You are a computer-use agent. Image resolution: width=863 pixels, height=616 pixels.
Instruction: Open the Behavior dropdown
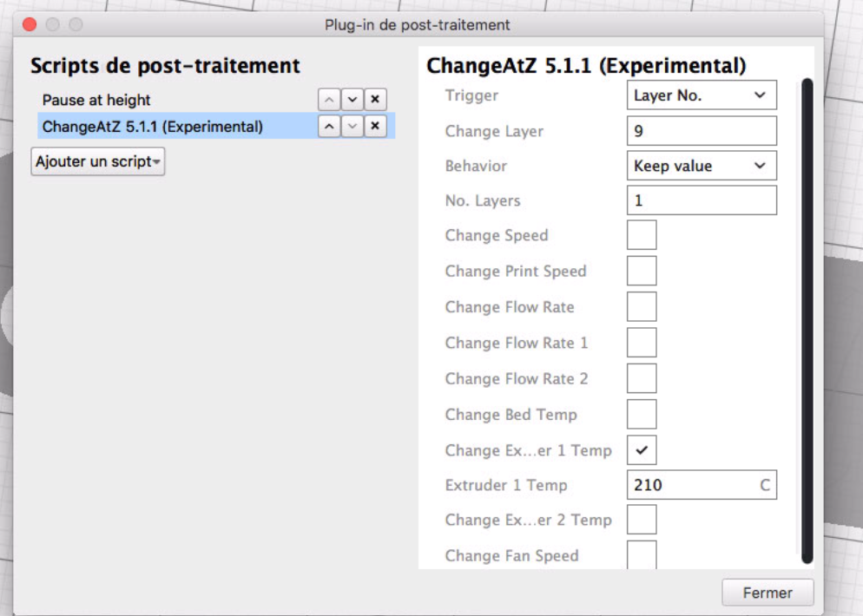(701, 166)
